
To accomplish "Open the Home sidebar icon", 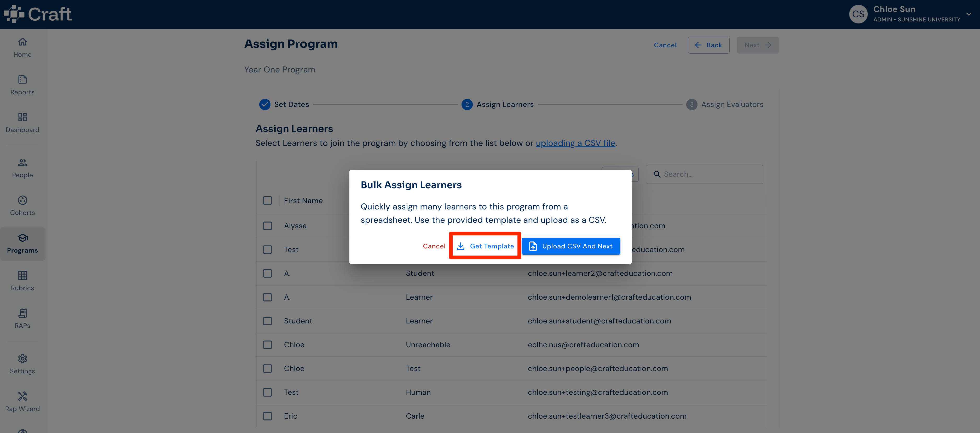I will pyautogui.click(x=22, y=42).
